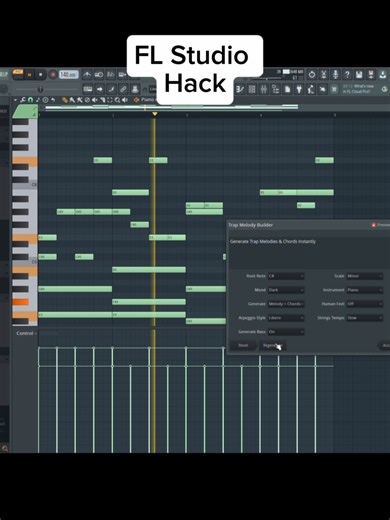Select the zoom magnifier tool
The image size is (390, 520).
pyautogui.click(x=117, y=100)
